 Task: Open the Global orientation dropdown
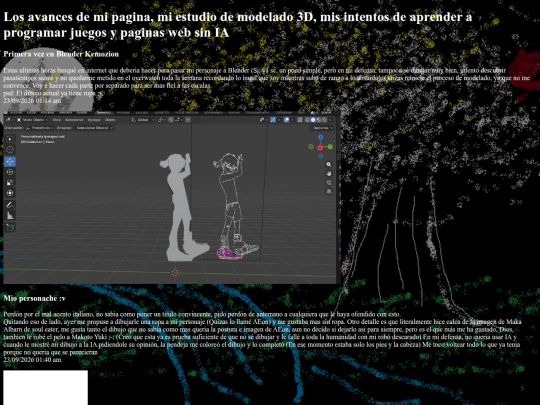coord(143,120)
